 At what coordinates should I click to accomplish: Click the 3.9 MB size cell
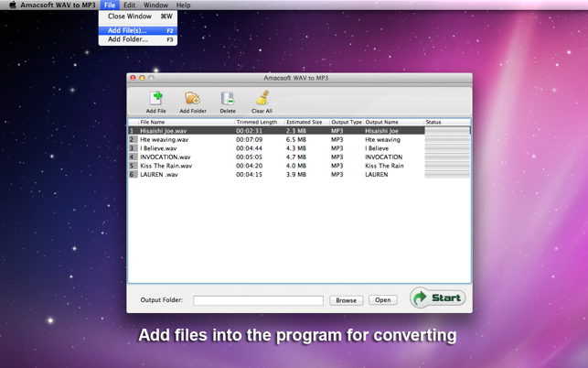tap(296, 175)
